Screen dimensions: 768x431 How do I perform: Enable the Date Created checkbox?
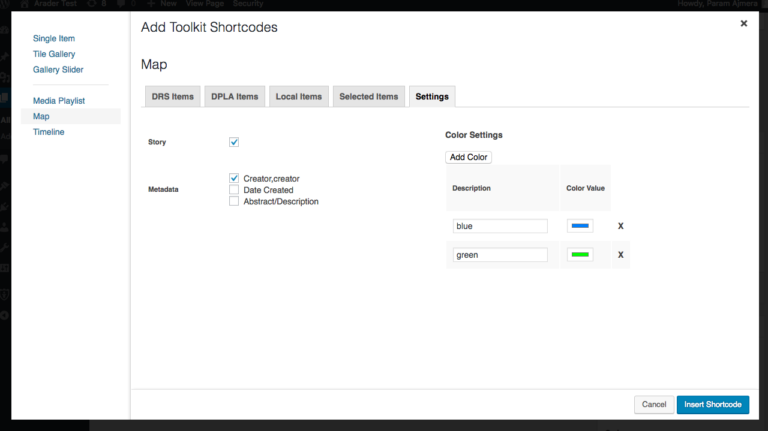(x=234, y=190)
